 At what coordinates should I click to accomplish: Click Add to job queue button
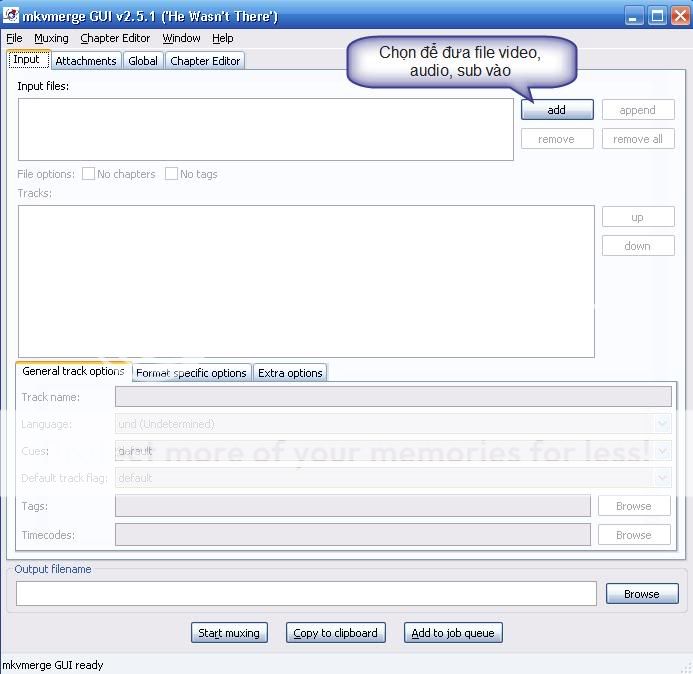pyautogui.click(x=453, y=633)
